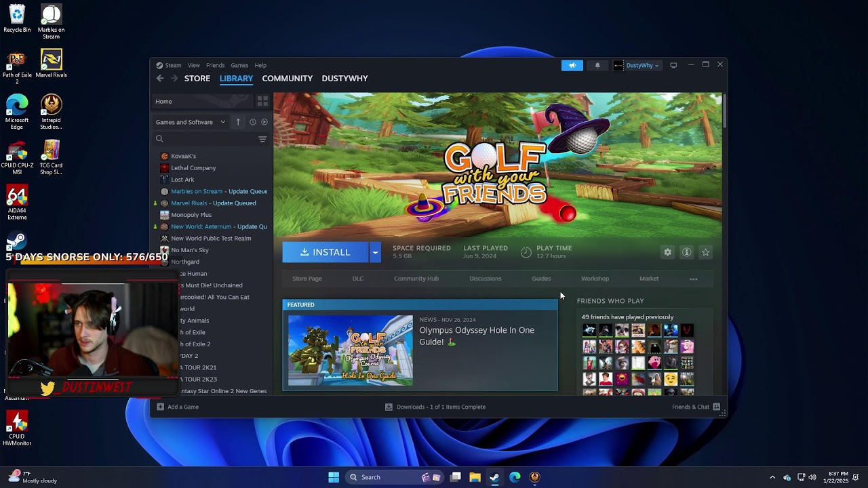This screenshot has height=488, width=868.
Task: Open the Friends menu
Action: tap(215, 65)
